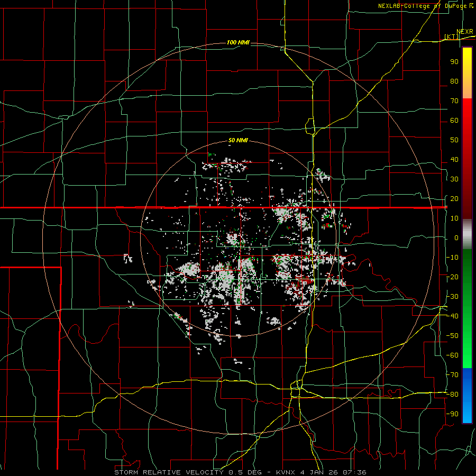Click the -30 value on velocity scale
Viewport: 476px width, 476px height.
point(452,296)
